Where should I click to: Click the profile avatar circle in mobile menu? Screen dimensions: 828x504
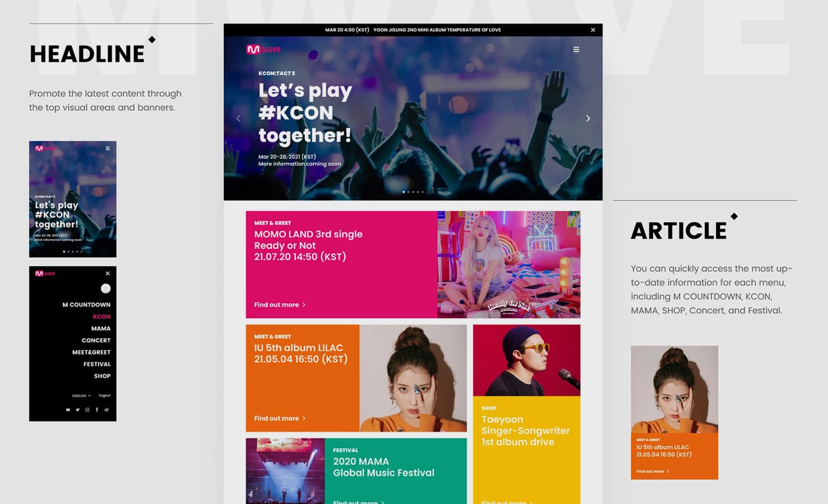click(x=106, y=289)
